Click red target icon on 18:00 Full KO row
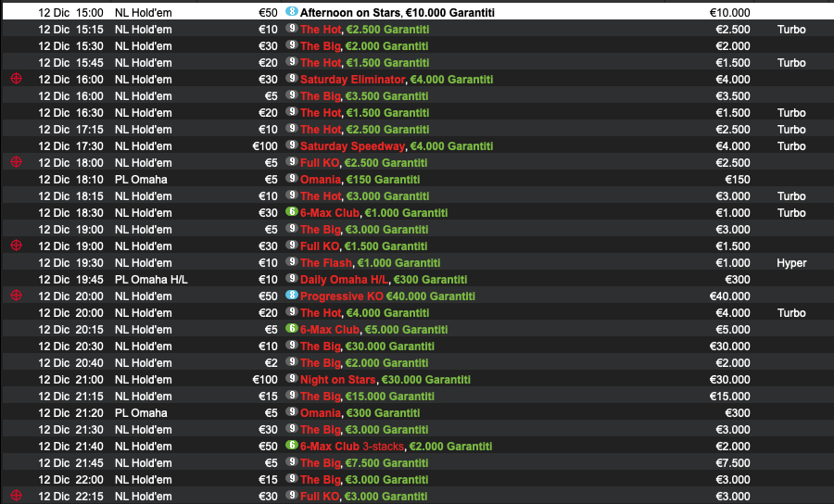Viewport: 834px width, 504px height. pyautogui.click(x=17, y=162)
